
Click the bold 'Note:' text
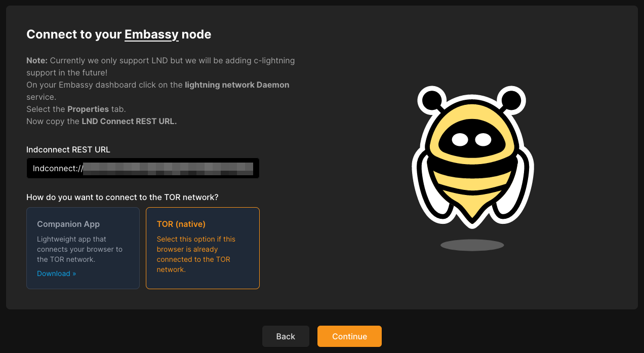[x=37, y=60]
